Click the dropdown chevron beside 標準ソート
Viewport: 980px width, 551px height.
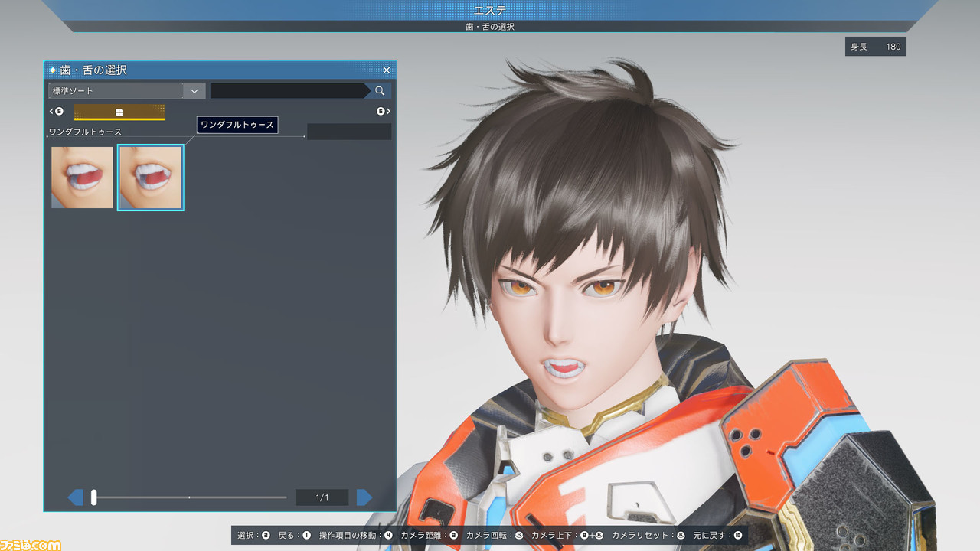pyautogui.click(x=194, y=91)
